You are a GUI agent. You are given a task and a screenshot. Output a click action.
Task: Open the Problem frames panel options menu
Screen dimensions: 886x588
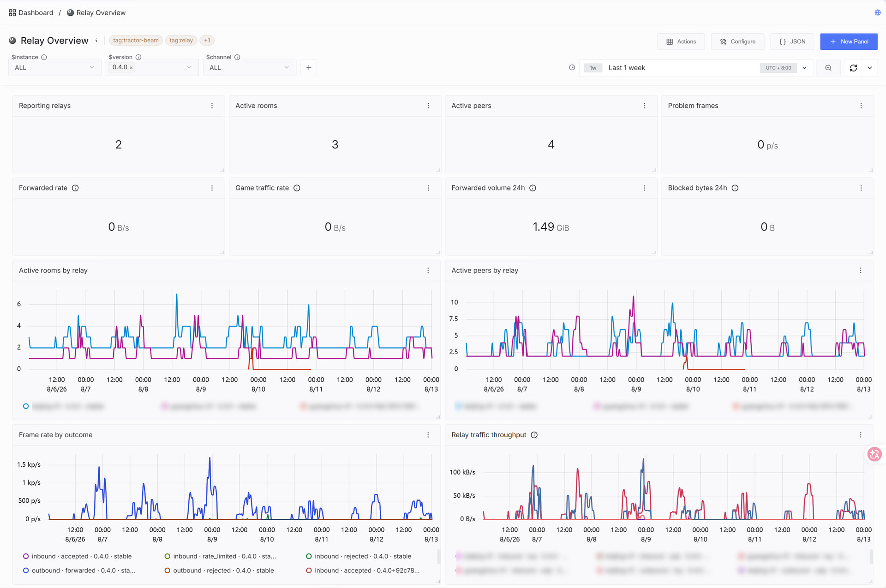(x=861, y=106)
